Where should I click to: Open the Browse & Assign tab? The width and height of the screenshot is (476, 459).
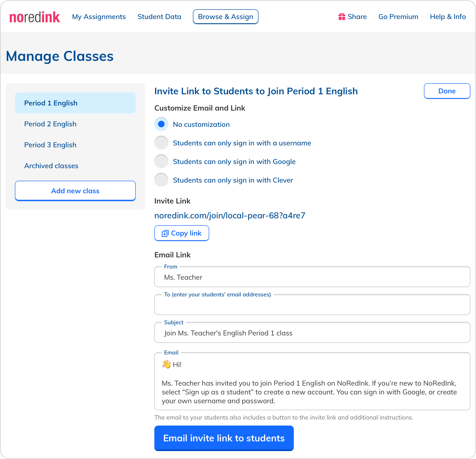coord(225,17)
